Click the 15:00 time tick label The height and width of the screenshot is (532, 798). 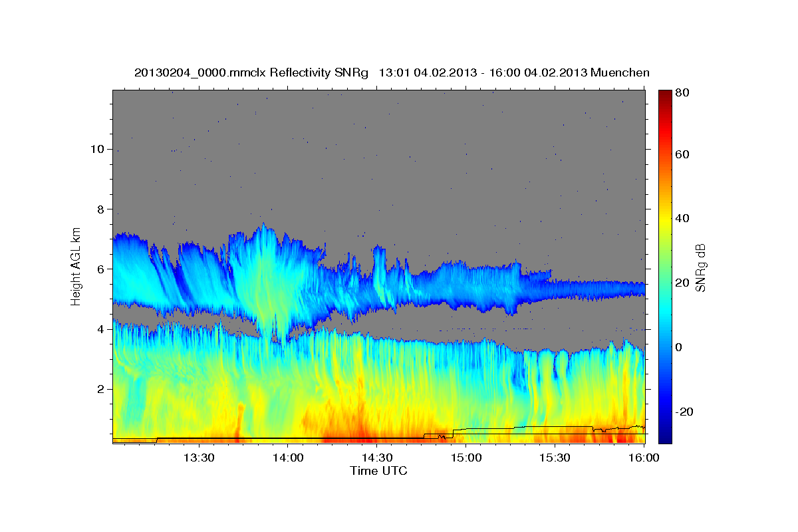[x=466, y=458]
